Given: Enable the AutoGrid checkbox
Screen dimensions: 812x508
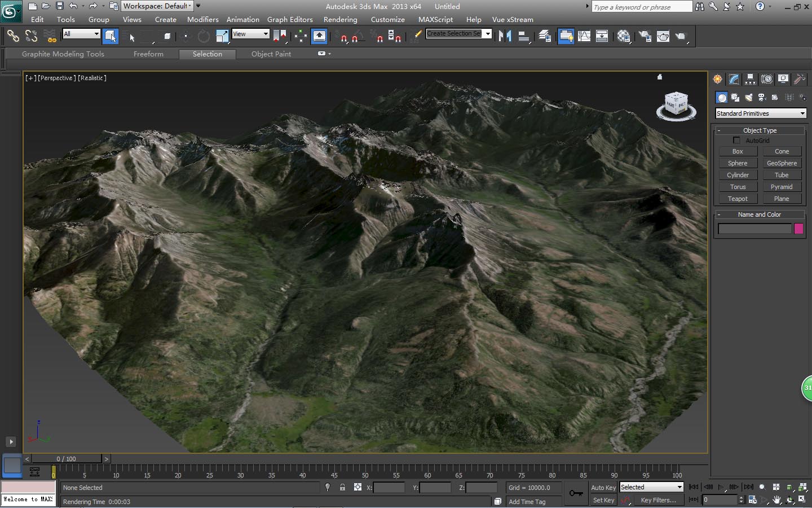Looking at the screenshot, I should point(736,141).
